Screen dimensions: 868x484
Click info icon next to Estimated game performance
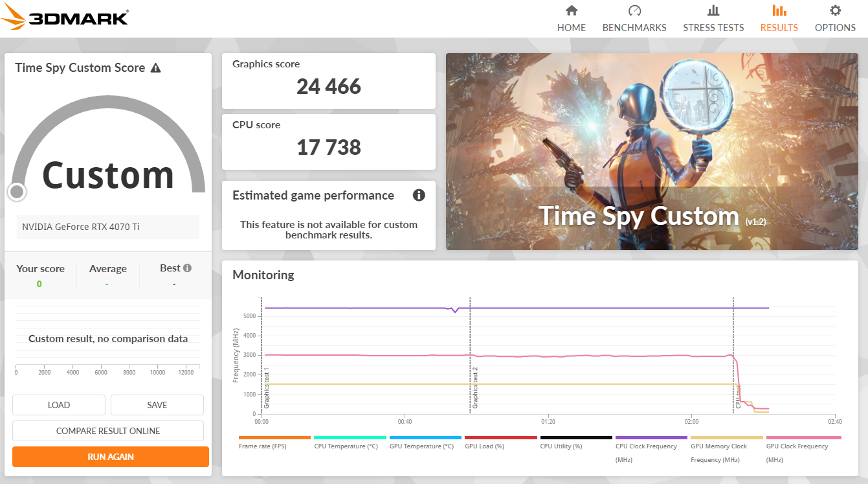419,195
